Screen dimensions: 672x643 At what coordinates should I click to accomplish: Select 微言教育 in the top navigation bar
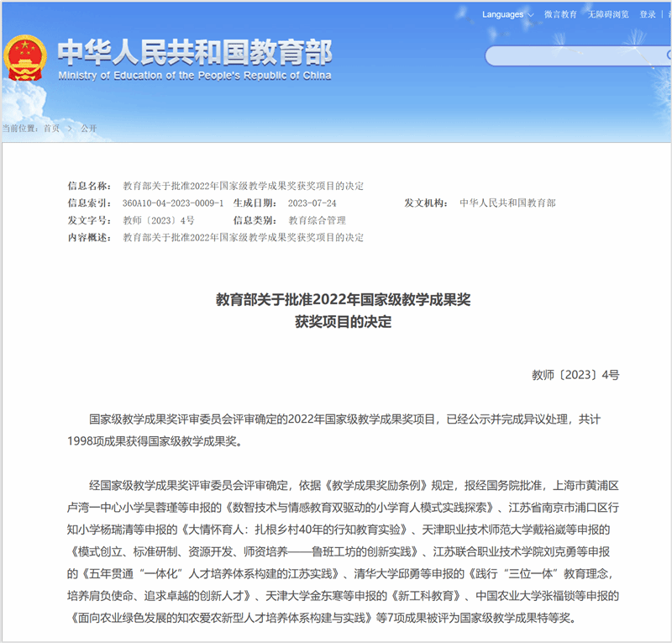click(x=559, y=14)
